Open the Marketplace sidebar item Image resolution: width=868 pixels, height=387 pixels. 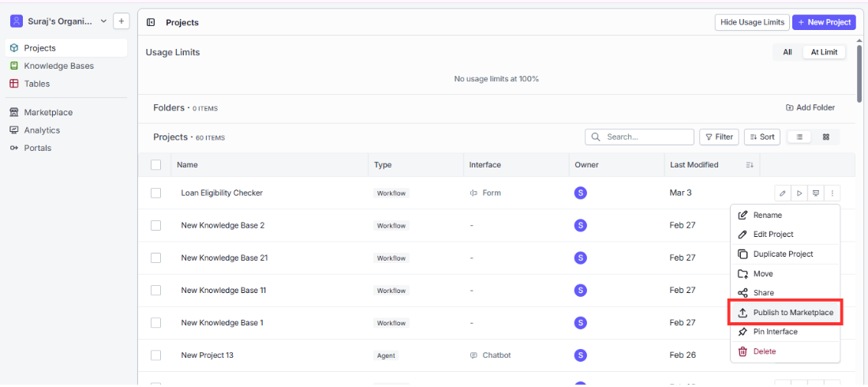(65, 113)
